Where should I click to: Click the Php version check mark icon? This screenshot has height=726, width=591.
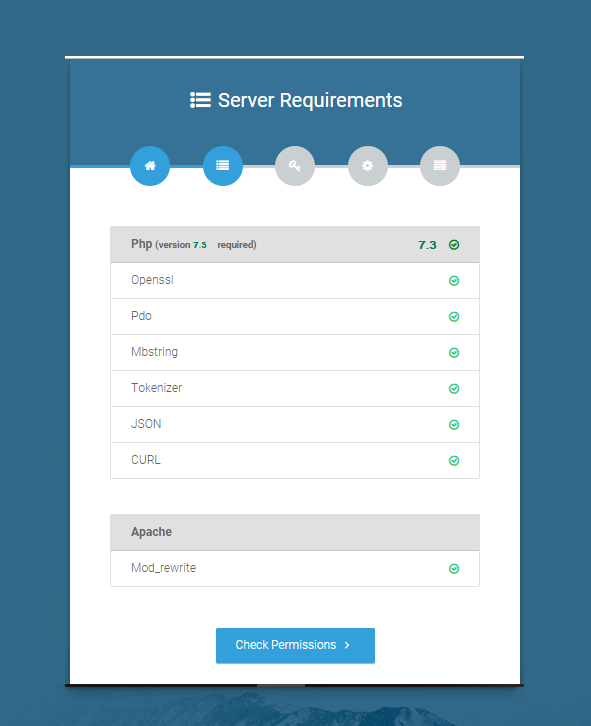click(454, 245)
